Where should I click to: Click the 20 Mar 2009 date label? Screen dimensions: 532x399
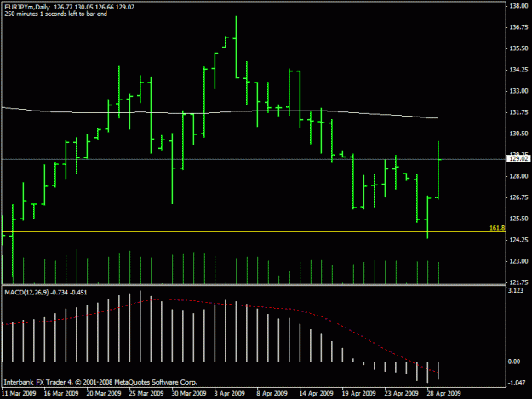tap(104, 393)
